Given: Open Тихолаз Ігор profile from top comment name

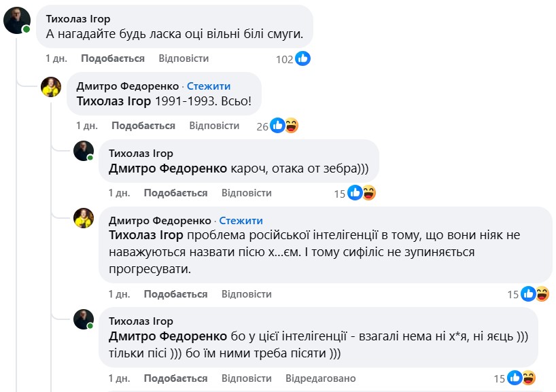Looking at the screenshot, I should click(x=78, y=19).
